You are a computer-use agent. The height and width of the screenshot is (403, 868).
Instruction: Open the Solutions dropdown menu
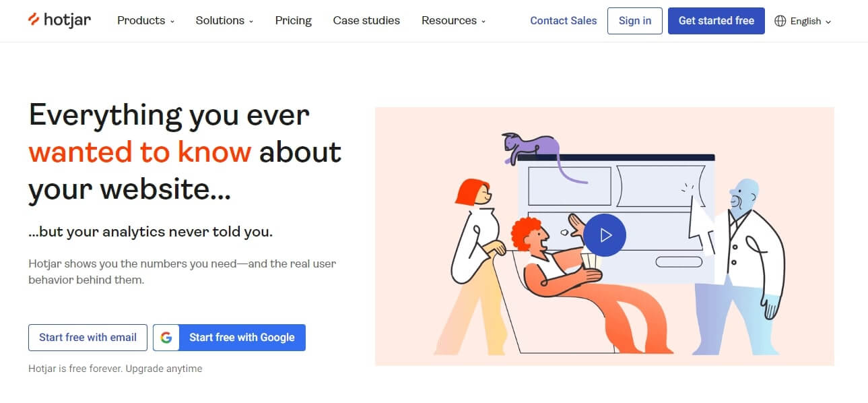click(224, 20)
